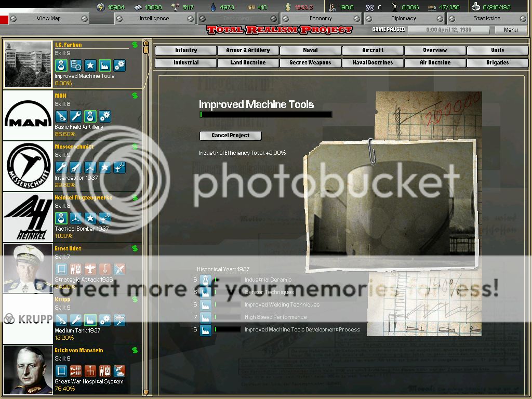Click the green dollar sign beside MAN

(135, 96)
